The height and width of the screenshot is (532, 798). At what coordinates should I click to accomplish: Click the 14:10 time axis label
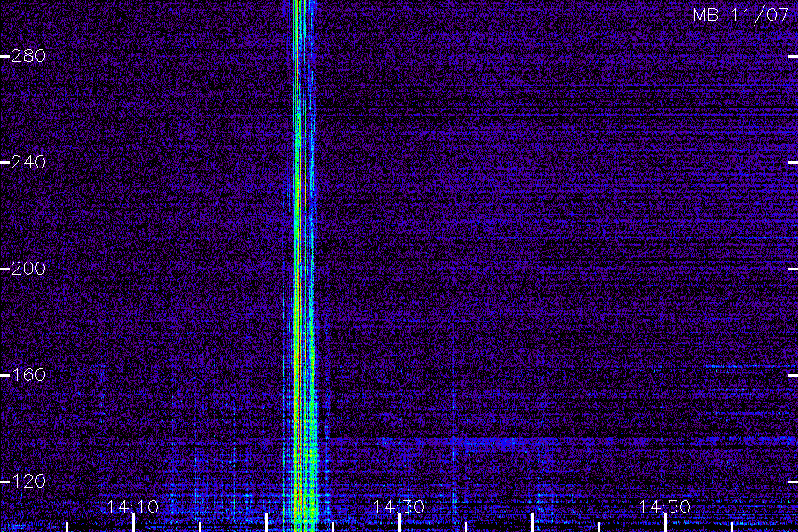click(133, 507)
